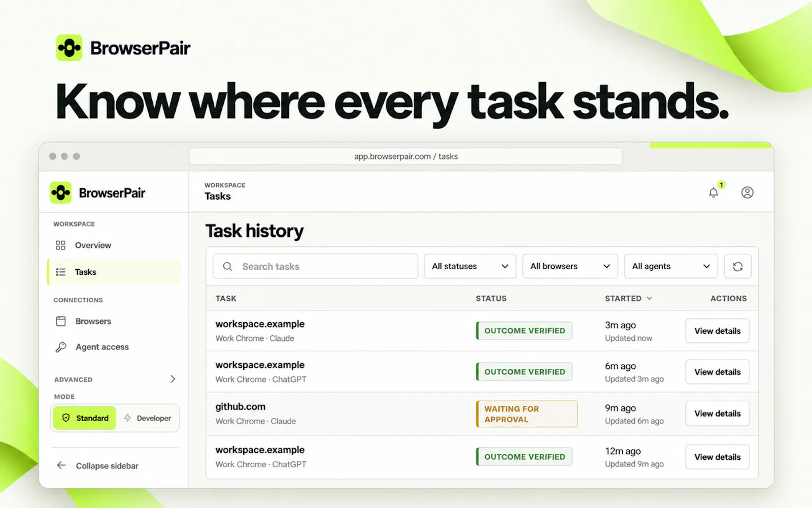Open the Browsers connections page
The height and width of the screenshot is (508, 812).
tap(114, 321)
